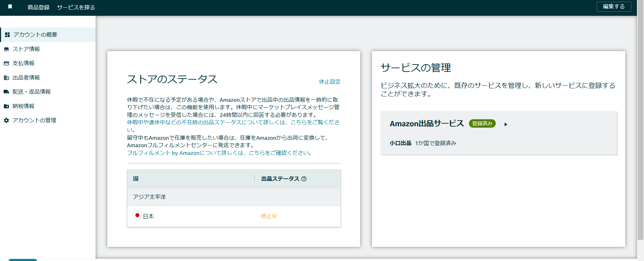The height and width of the screenshot is (261, 644).
Task: Click the bookmark icon in top bar
Action: 10,7
